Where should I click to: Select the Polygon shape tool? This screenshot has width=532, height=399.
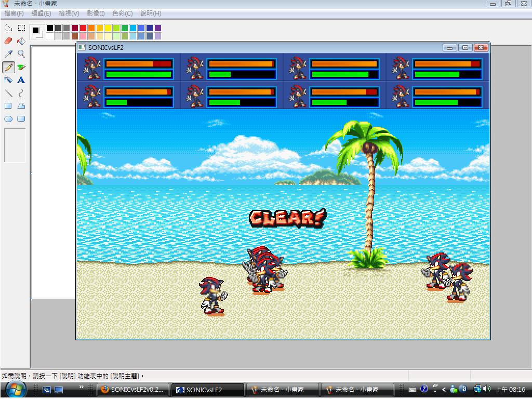click(x=21, y=106)
